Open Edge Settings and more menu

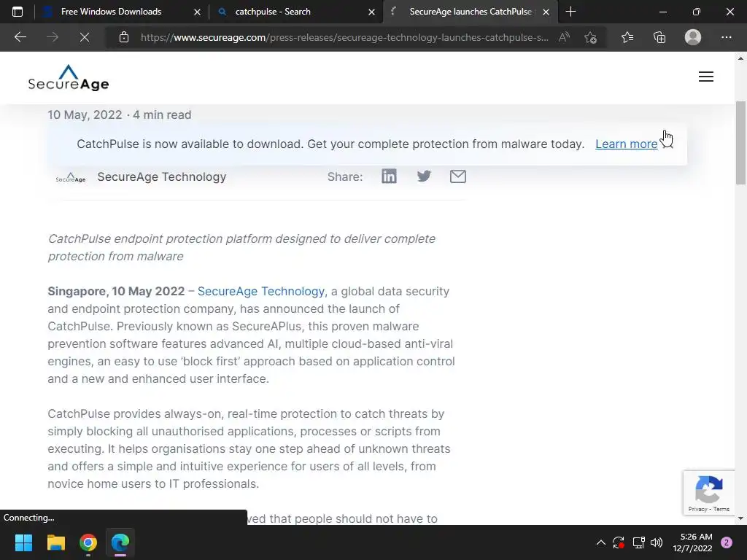click(x=726, y=37)
